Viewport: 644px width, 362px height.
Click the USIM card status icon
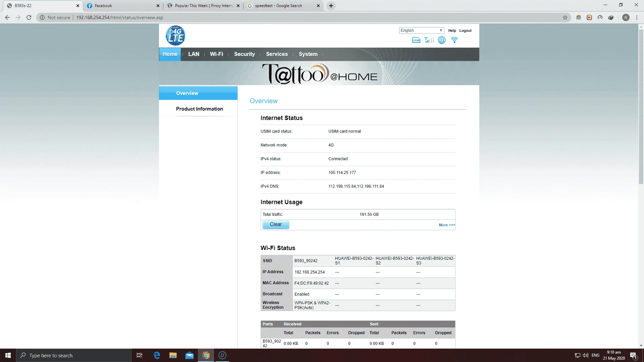click(416, 40)
